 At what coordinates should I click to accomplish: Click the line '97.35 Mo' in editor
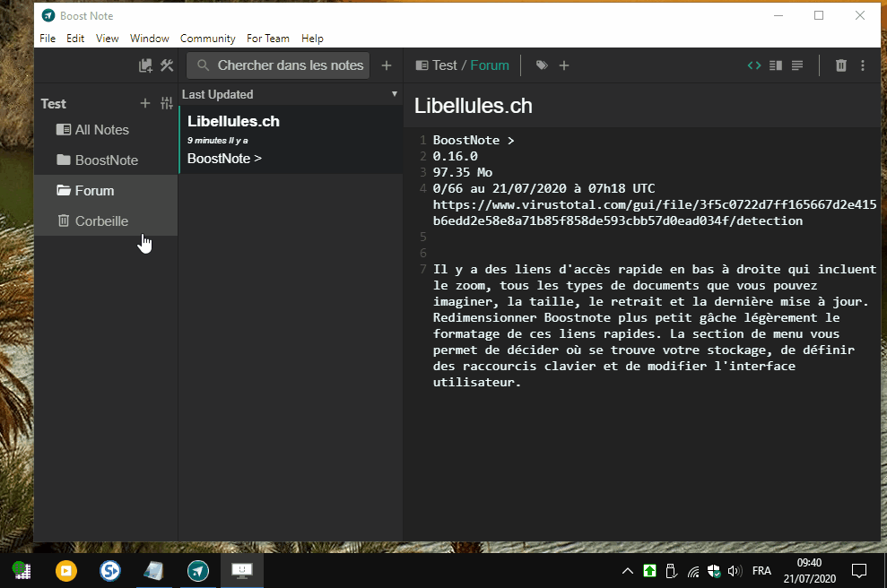click(x=463, y=172)
